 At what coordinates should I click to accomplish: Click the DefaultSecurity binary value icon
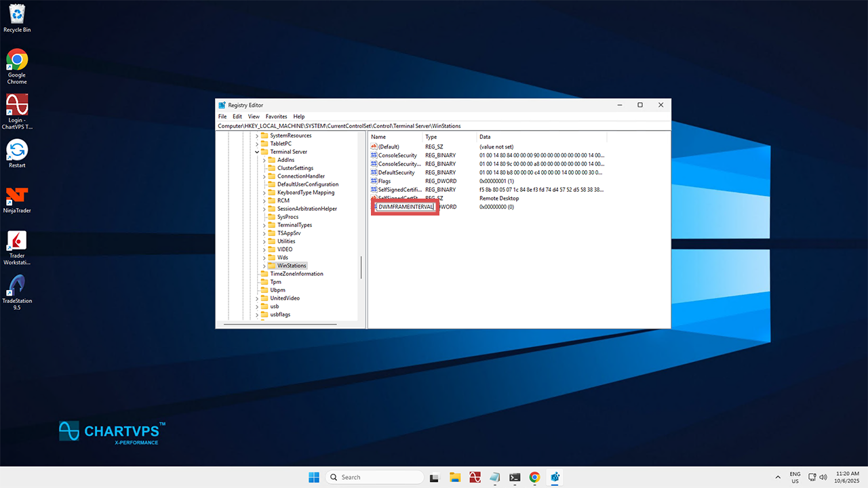click(x=374, y=172)
